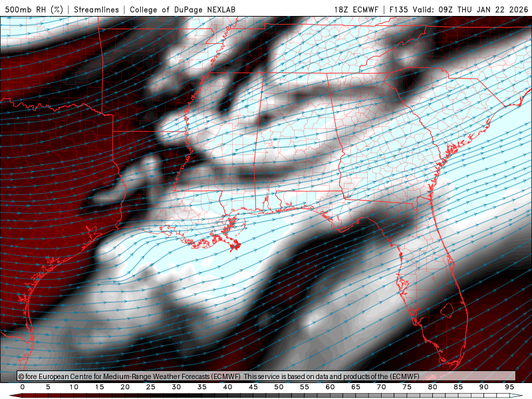
Task: Click colorbar label "25"
Action: tap(151, 387)
